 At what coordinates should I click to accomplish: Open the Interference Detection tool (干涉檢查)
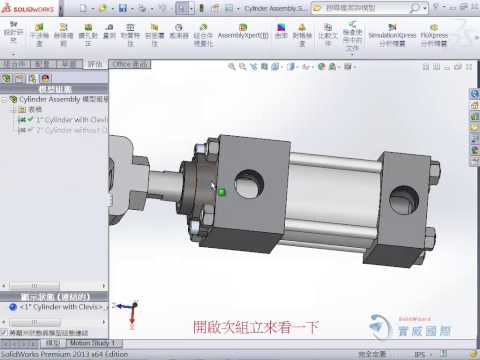(39, 35)
